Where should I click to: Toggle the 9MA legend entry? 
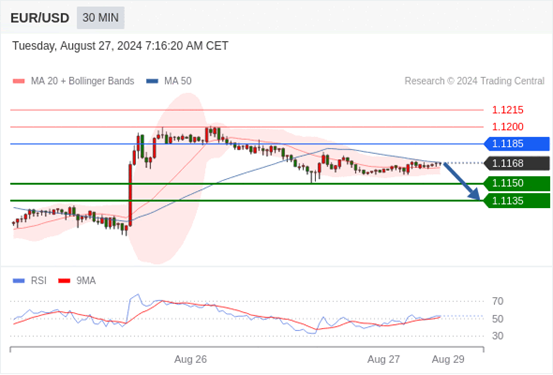(77, 281)
